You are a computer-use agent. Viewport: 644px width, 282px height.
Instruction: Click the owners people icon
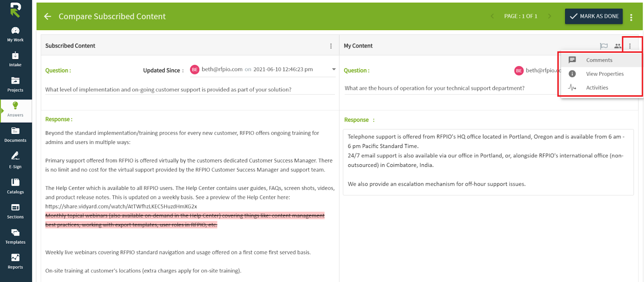[617, 46]
